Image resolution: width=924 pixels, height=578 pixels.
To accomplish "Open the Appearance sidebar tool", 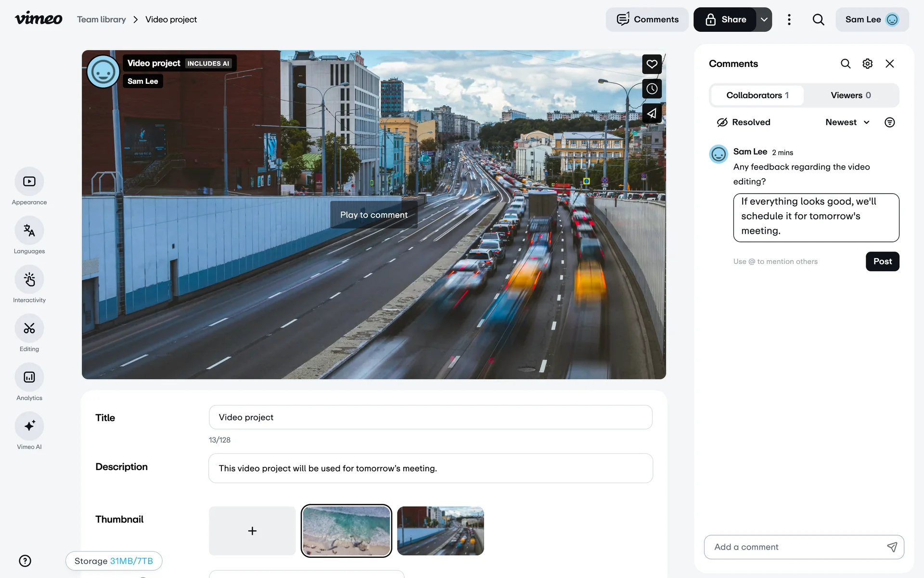I will [29, 182].
